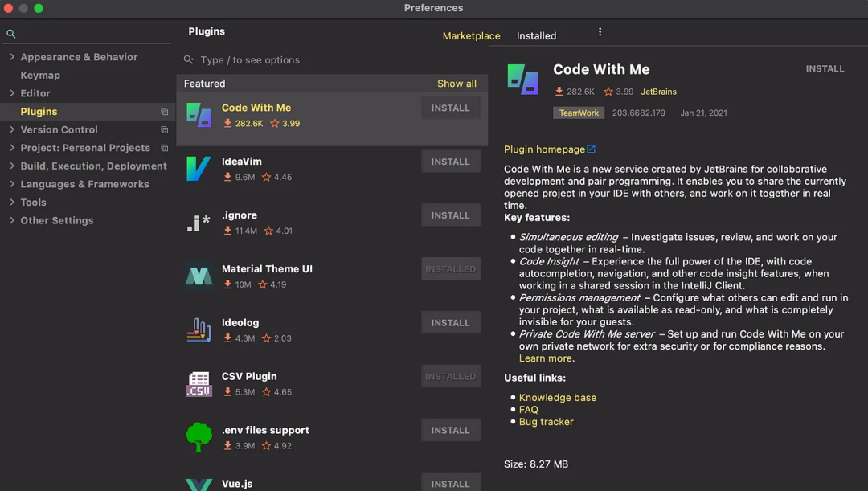This screenshot has width=868, height=491.
Task: Click the star rating icon of the IdeaVim row
Action: point(266,177)
